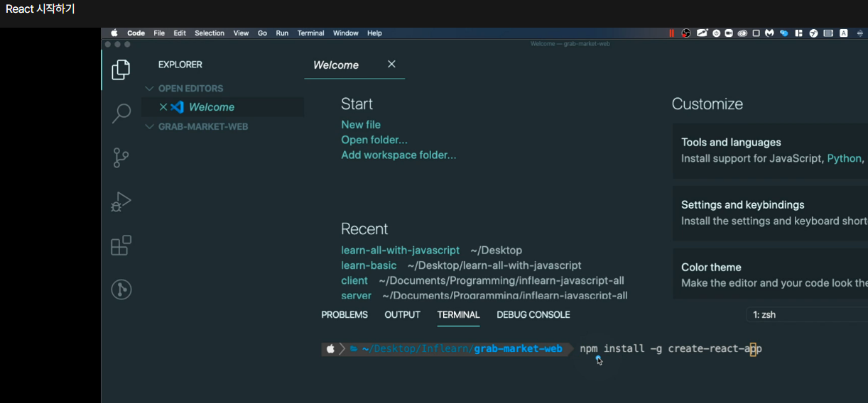Switch to the PROBLEMS panel tab

[x=345, y=314]
